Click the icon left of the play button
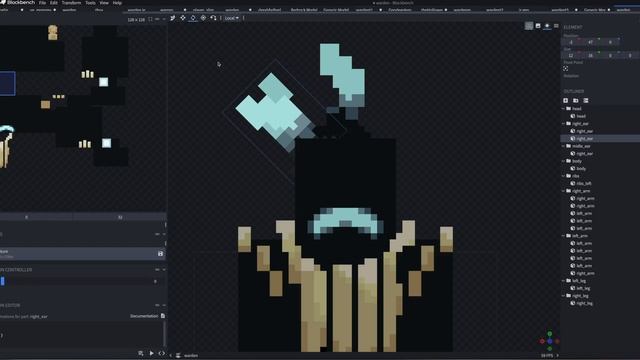640x360 pixels. pyautogui.click(x=141, y=353)
